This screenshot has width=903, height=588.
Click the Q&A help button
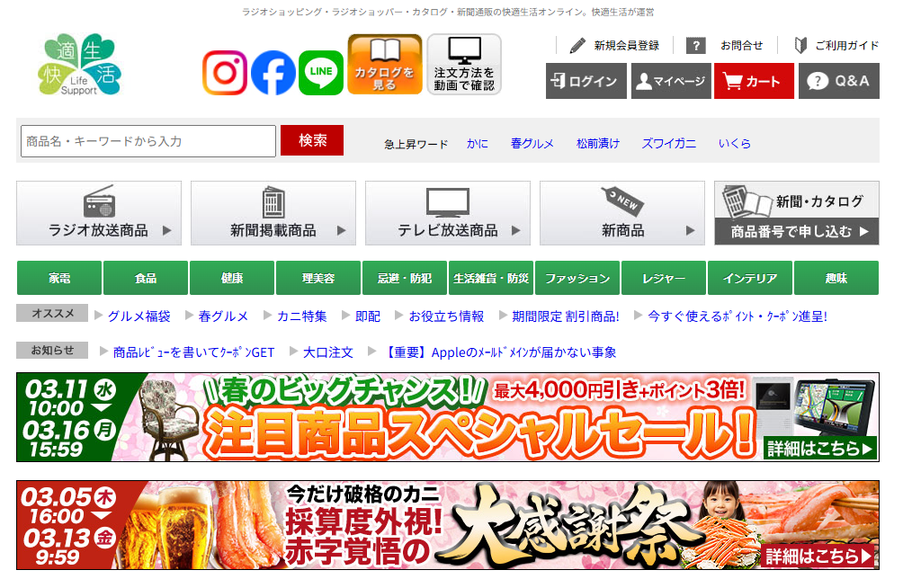coord(838,81)
